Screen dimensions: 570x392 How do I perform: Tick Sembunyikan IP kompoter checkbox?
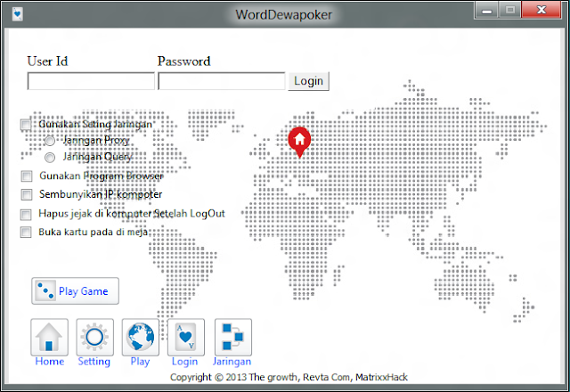point(27,194)
